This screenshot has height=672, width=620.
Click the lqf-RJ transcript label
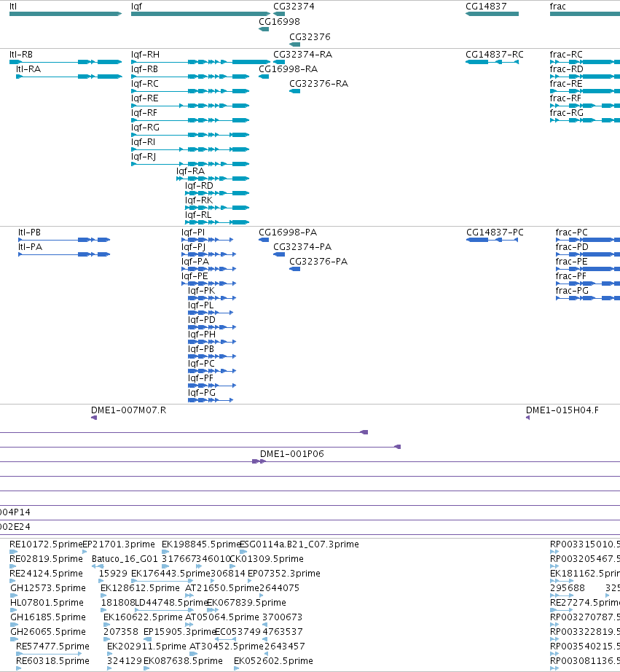(144, 157)
